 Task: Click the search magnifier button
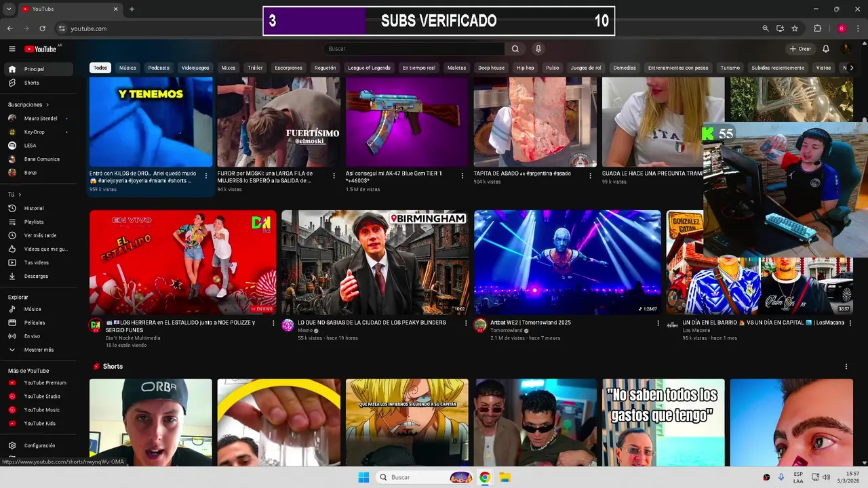(x=515, y=49)
